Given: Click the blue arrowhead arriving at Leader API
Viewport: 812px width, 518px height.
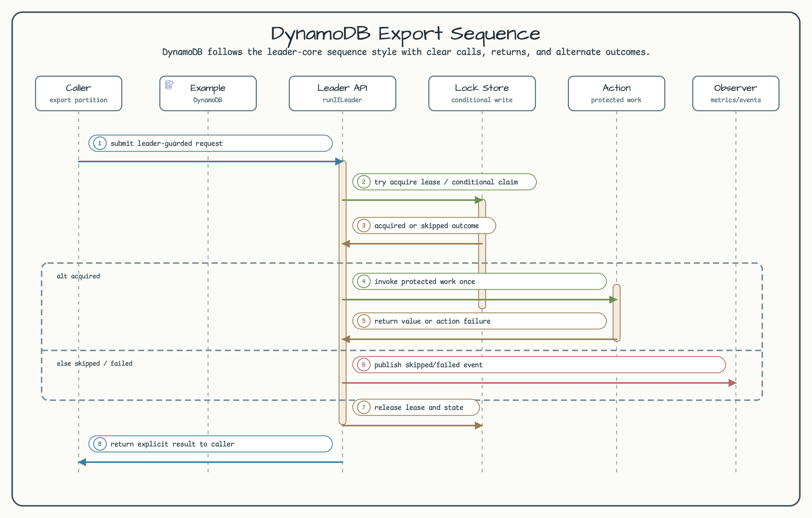Looking at the screenshot, I should coord(339,162).
